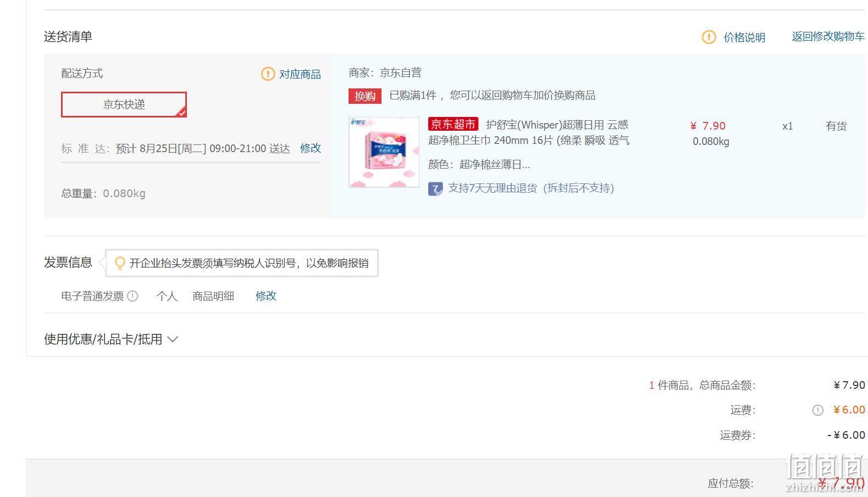This screenshot has height=497, width=868.
Task: Click 个人 invoice title text
Action: (x=167, y=296)
